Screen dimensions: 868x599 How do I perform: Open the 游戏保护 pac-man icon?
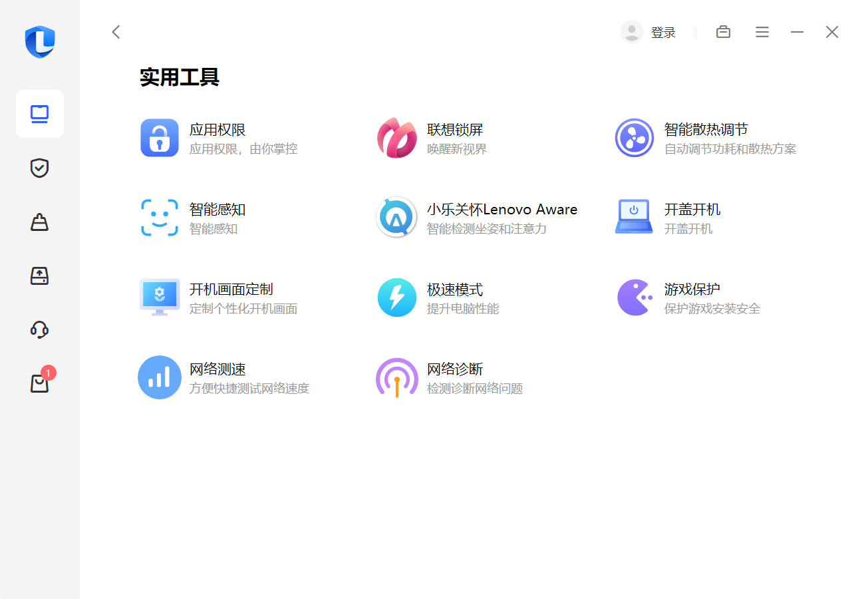pyautogui.click(x=635, y=298)
